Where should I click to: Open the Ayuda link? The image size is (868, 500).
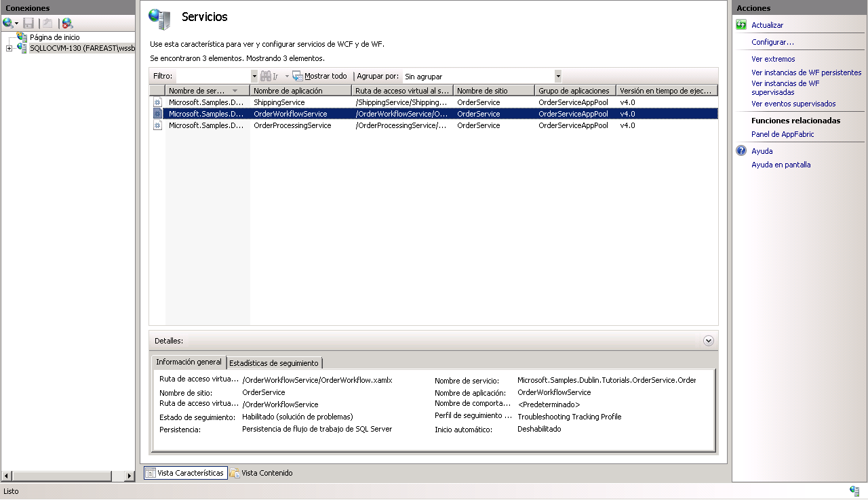click(x=762, y=151)
